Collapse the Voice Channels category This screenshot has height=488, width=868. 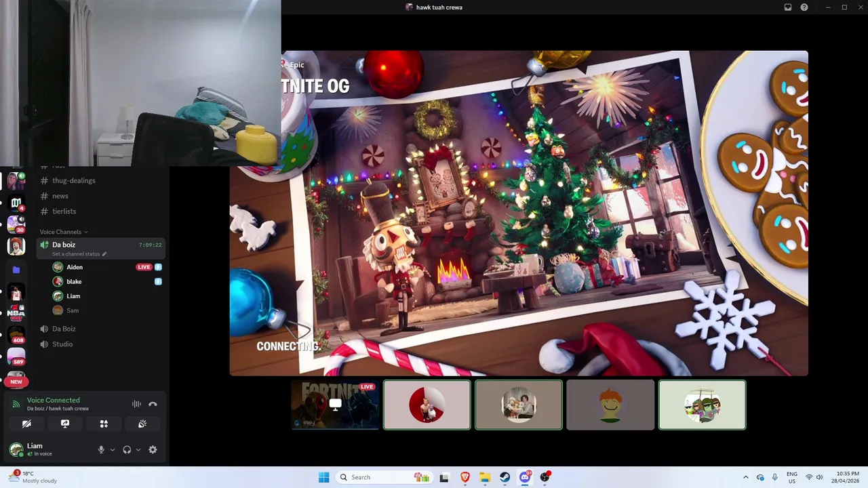pyautogui.click(x=63, y=232)
